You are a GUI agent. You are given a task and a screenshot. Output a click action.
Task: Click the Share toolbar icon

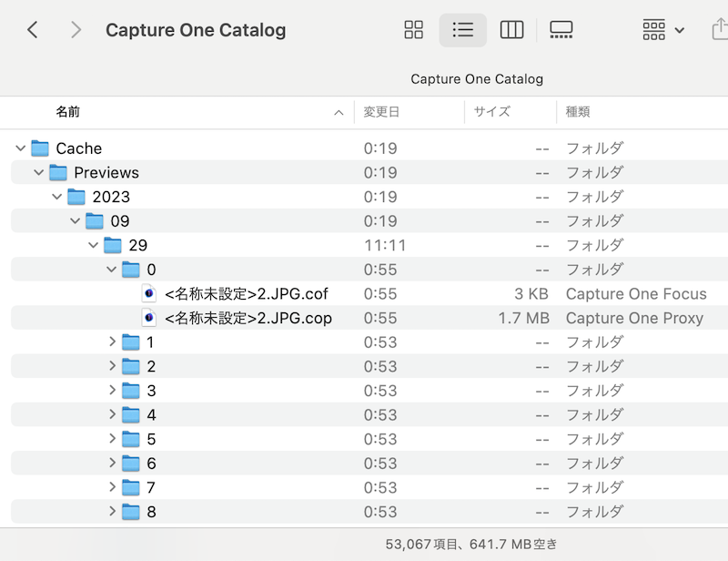click(720, 29)
